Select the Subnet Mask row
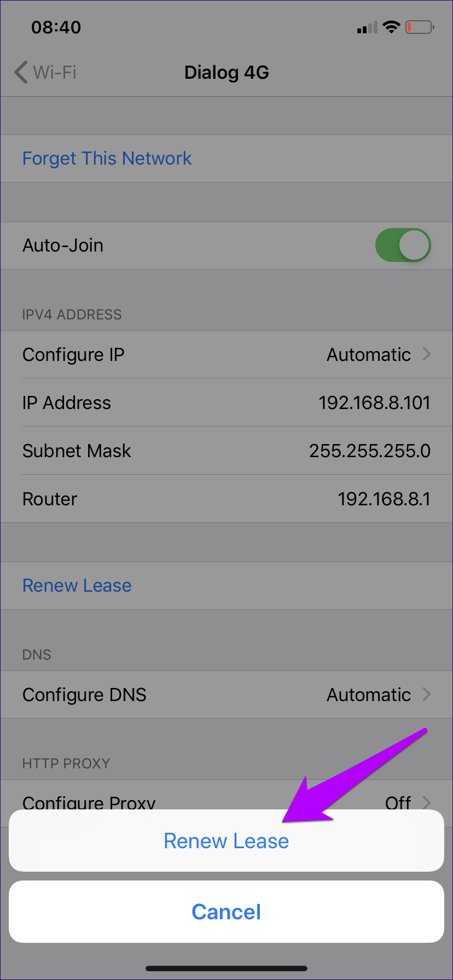453x980 pixels. click(x=226, y=451)
